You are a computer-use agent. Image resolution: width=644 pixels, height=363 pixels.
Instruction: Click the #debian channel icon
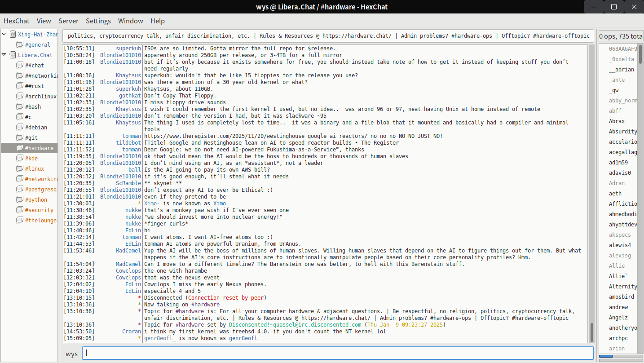pos(19,127)
